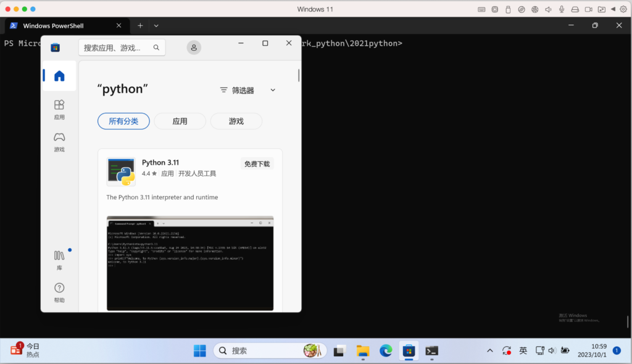Minimize the Microsoft Store window
Image resolution: width=632 pixels, height=364 pixels.
[241, 43]
